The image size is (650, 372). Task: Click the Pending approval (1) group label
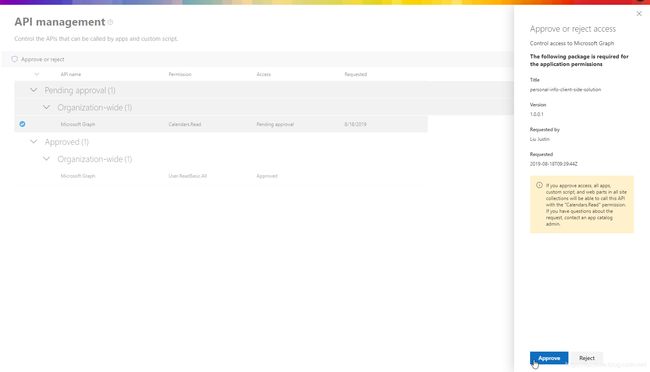tap(80, 90)
